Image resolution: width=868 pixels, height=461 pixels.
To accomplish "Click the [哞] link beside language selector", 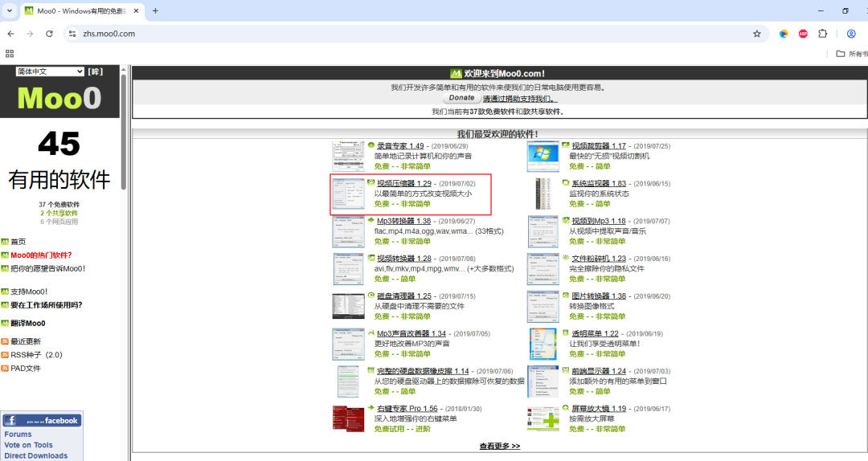I will click(x=95, y=71).
